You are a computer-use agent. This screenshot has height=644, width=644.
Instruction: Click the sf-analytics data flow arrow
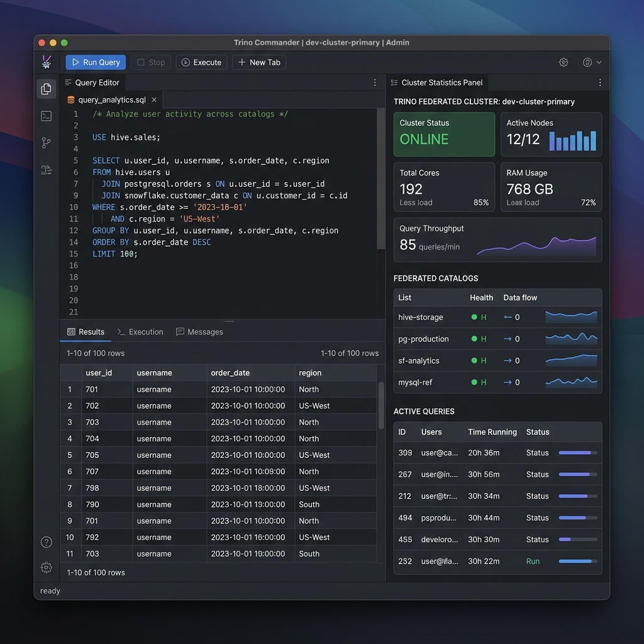point(508,360)
